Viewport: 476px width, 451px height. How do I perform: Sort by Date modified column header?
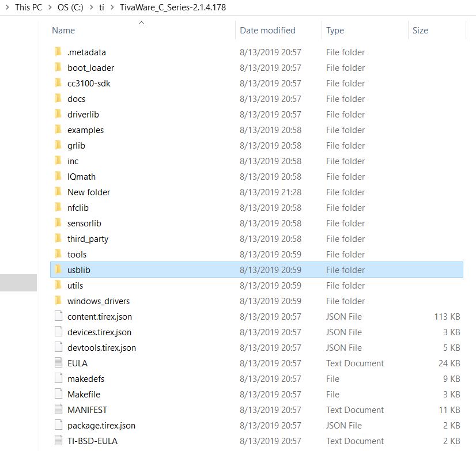(267, 31)
